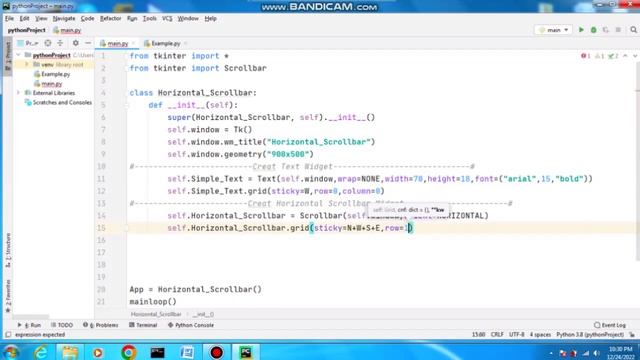
Task: Toggle the Structure tool window side tab
Action: click(8, 250)
